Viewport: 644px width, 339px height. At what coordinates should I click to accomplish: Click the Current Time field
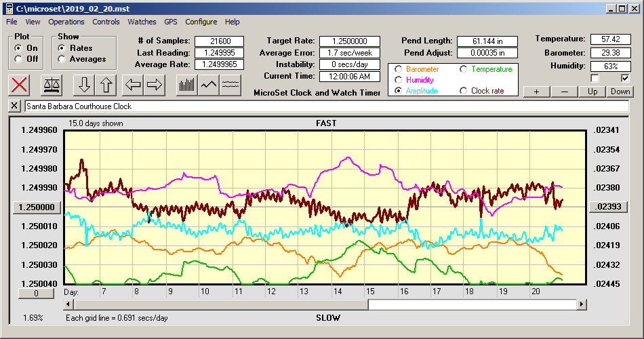point(350,76)
